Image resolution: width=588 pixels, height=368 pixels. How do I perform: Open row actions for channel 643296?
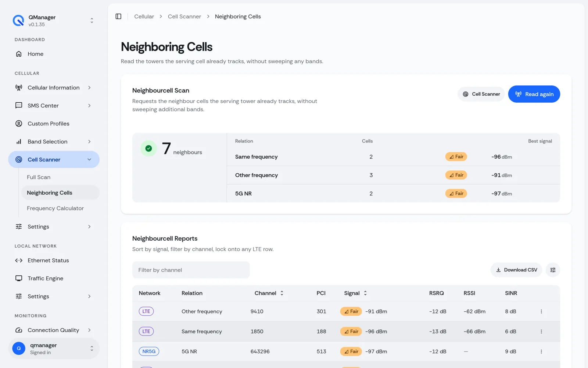[541, 352]
